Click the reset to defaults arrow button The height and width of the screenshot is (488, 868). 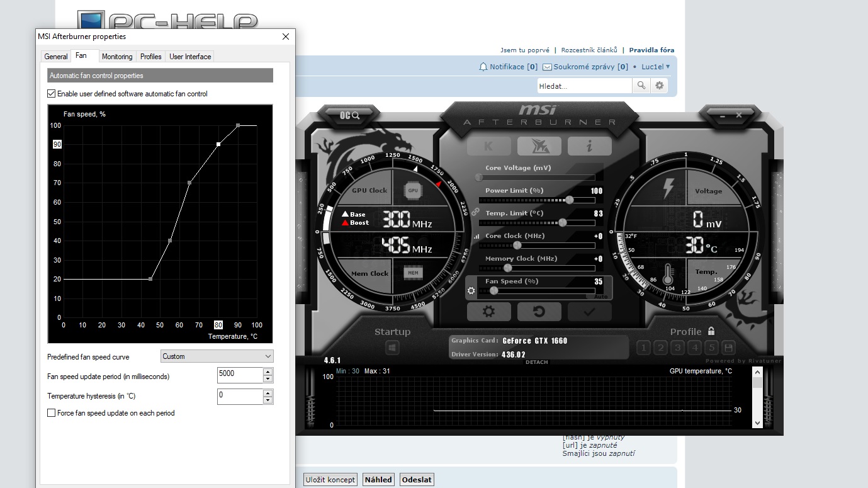[539, 312]
